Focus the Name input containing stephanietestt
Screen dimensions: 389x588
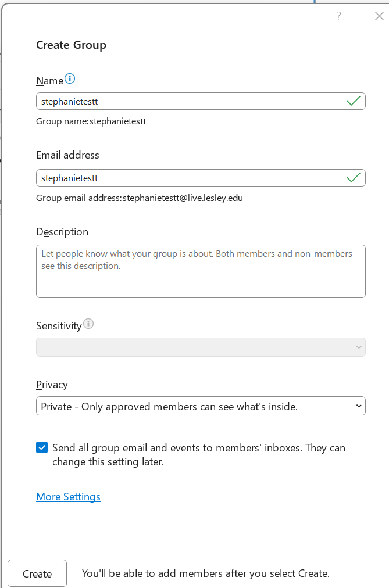[x=201, y=101]
